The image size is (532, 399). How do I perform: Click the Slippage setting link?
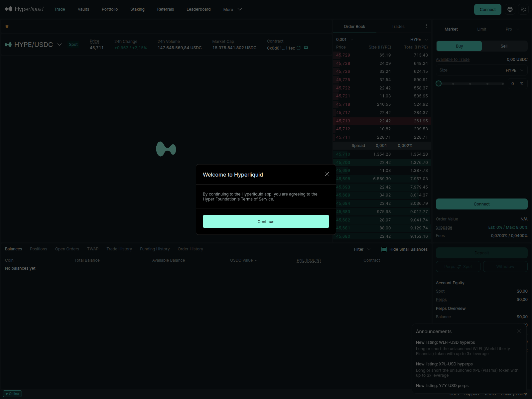(x=444, y=227)
